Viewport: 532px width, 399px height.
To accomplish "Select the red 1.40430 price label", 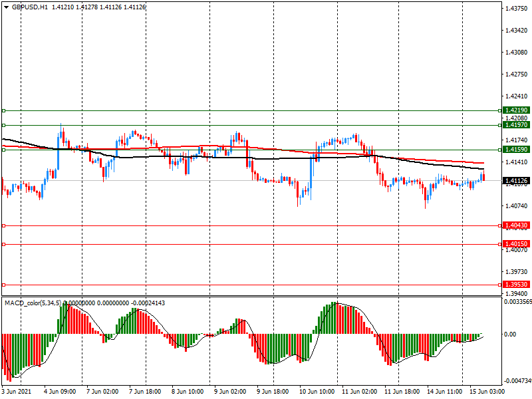I will (x=516, y=225).
